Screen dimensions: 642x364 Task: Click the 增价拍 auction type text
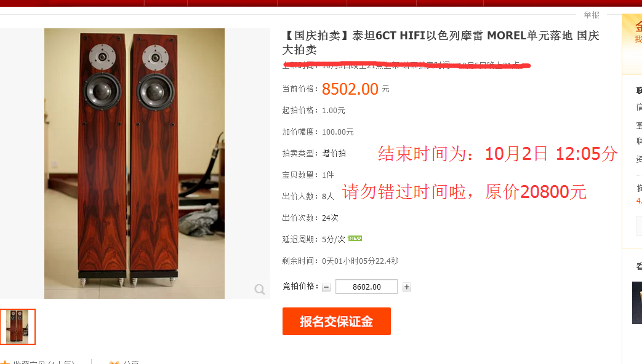(x=334, y=153)
